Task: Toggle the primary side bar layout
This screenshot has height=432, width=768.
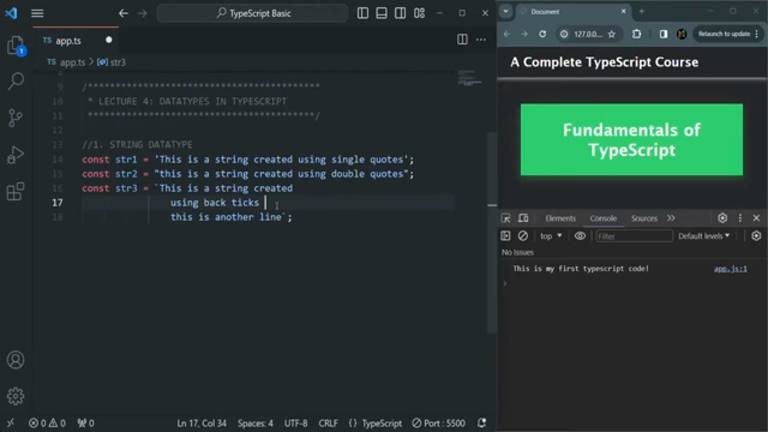Action: click(362, 13)
